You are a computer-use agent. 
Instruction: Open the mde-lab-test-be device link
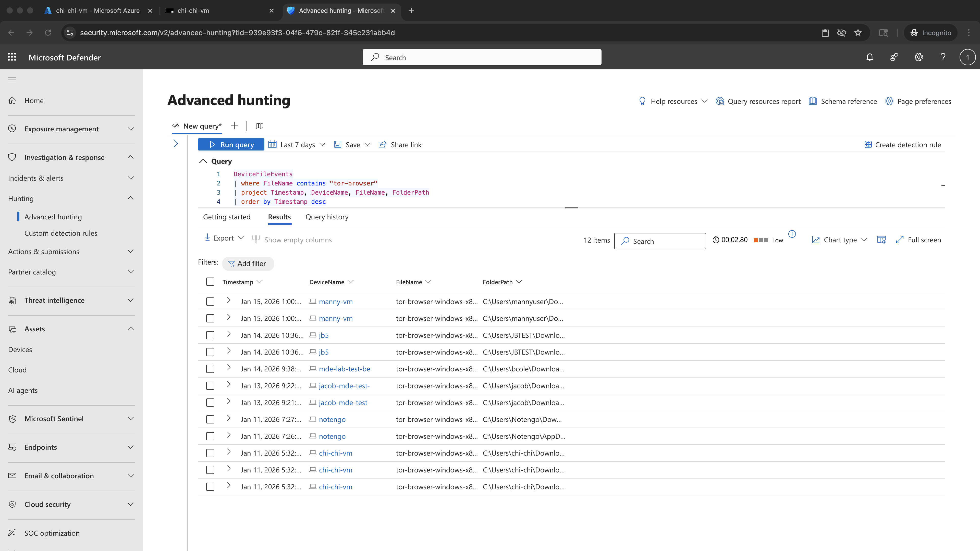point(344,369)
